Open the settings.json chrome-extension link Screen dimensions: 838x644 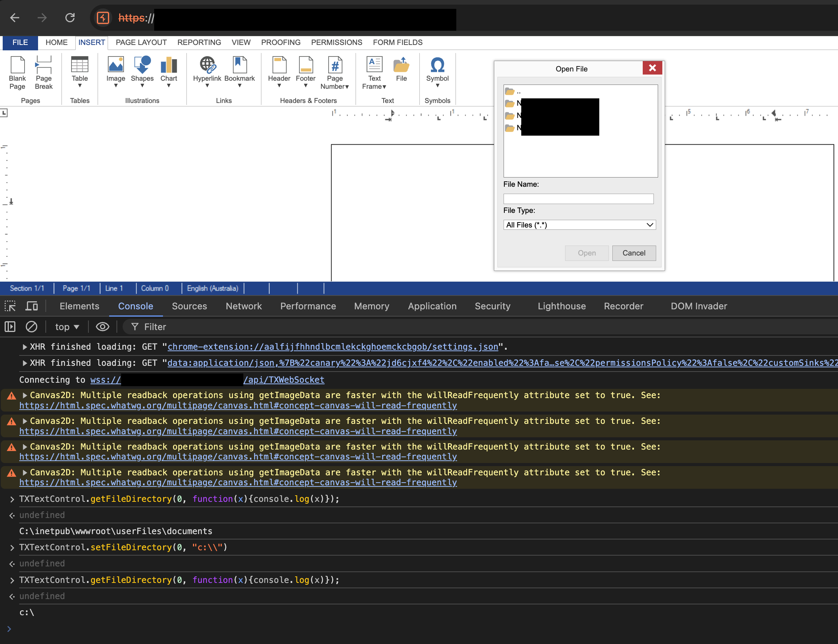coord(333,347)
